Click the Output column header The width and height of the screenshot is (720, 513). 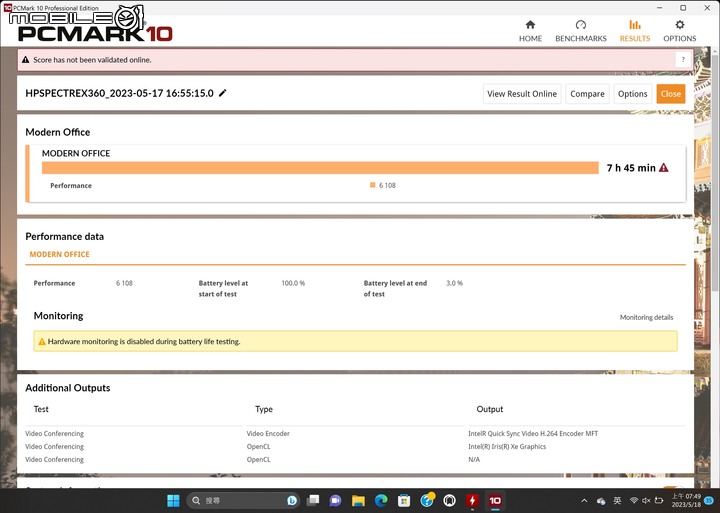pos(489,409)
